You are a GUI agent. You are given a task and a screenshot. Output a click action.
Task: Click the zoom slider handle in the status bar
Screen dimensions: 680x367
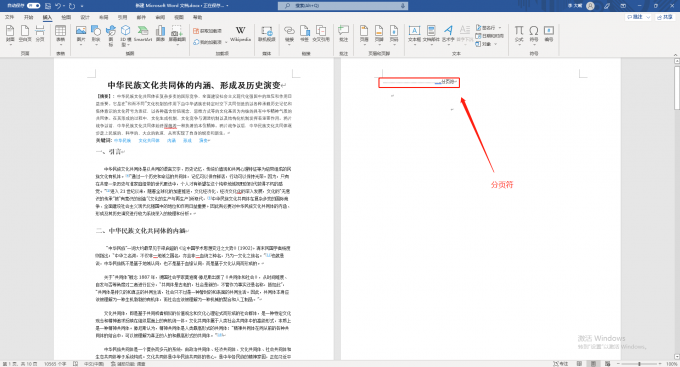click(x=639, y=364)
